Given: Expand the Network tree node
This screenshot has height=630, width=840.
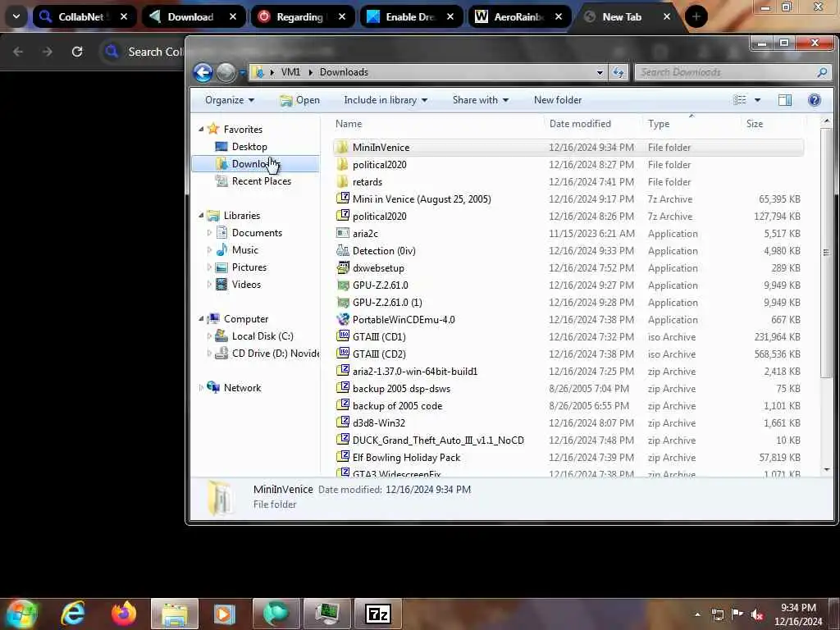Looking at the screenshot, I should (202, 388).
